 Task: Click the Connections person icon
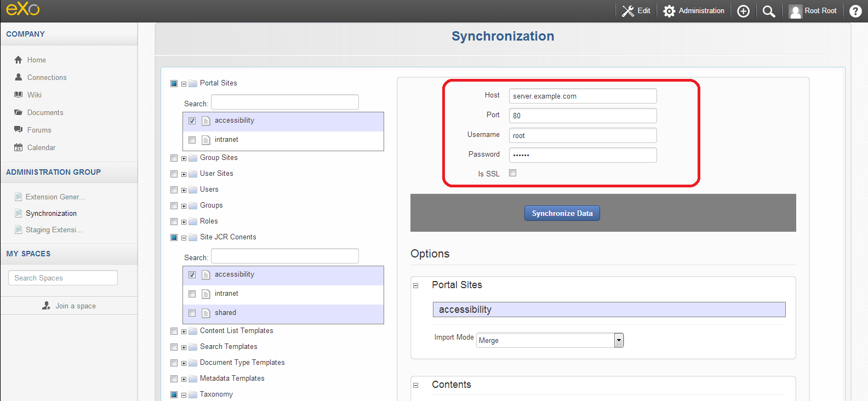click(x=19, y=77)
